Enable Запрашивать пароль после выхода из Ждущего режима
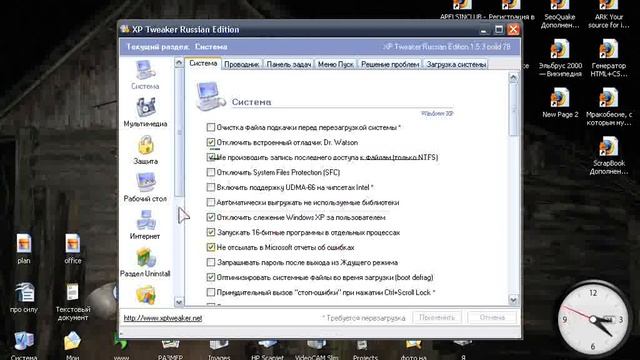The image size is (640, 360). [211, 262]
